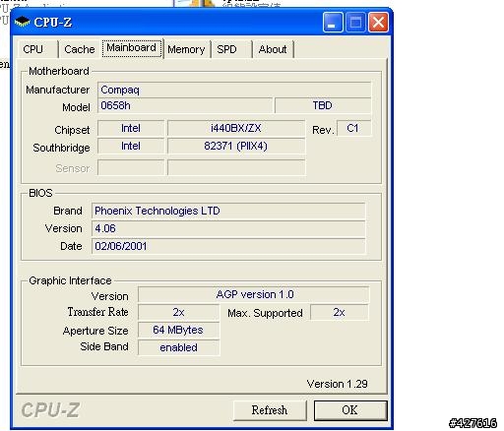Click the empty Sensor model field

[236, 167]
